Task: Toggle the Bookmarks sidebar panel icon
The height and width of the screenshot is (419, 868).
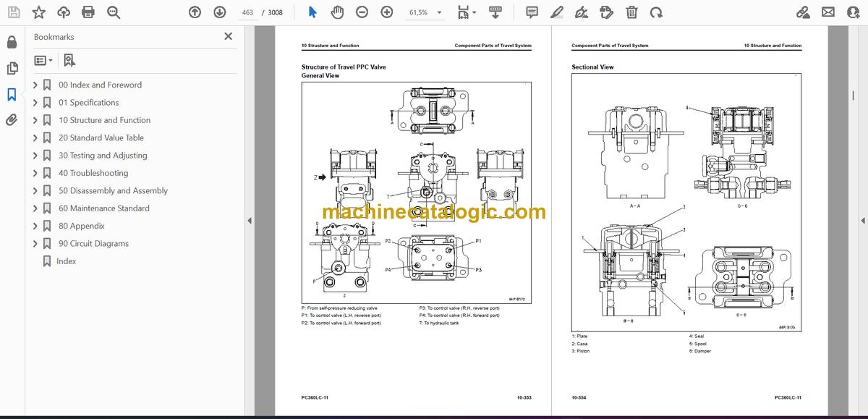Action: click(12, 94)
